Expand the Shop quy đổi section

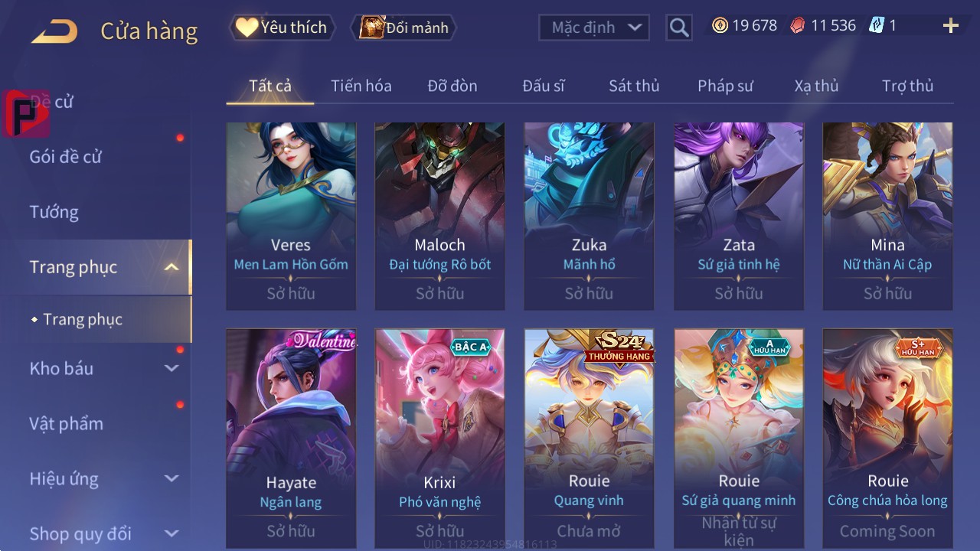pyautogui.click(x=171, y=533)
